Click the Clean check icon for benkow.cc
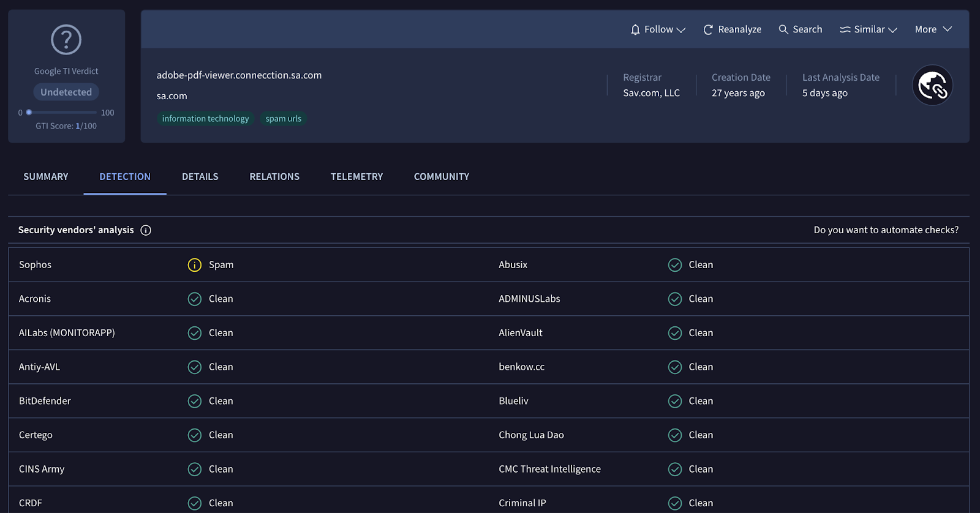This screenshot has width=980, height=513. point(675,367)
